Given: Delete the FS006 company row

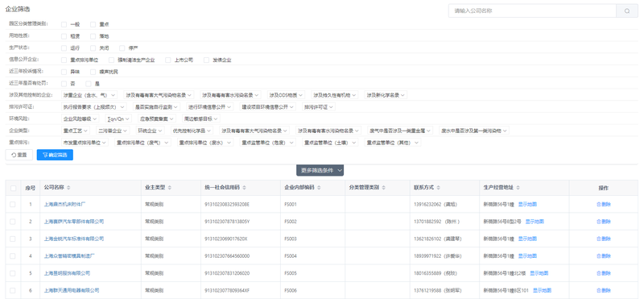Looking at the screenshot, I should click(x=603, y=290).
